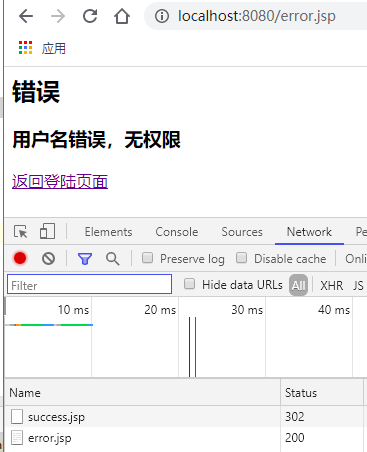Open the throttling Online dropdown
Viewport: 367px width, 452px height.
point(356,259)
